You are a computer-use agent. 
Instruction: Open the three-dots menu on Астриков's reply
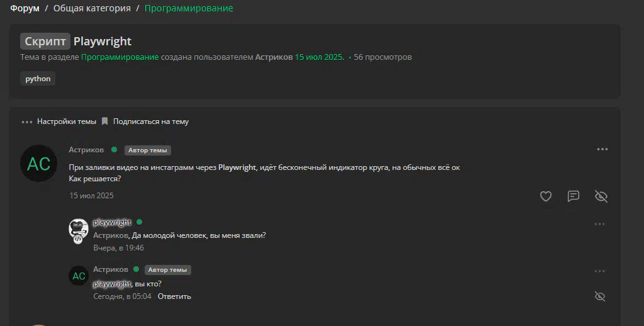pos(599,271)
